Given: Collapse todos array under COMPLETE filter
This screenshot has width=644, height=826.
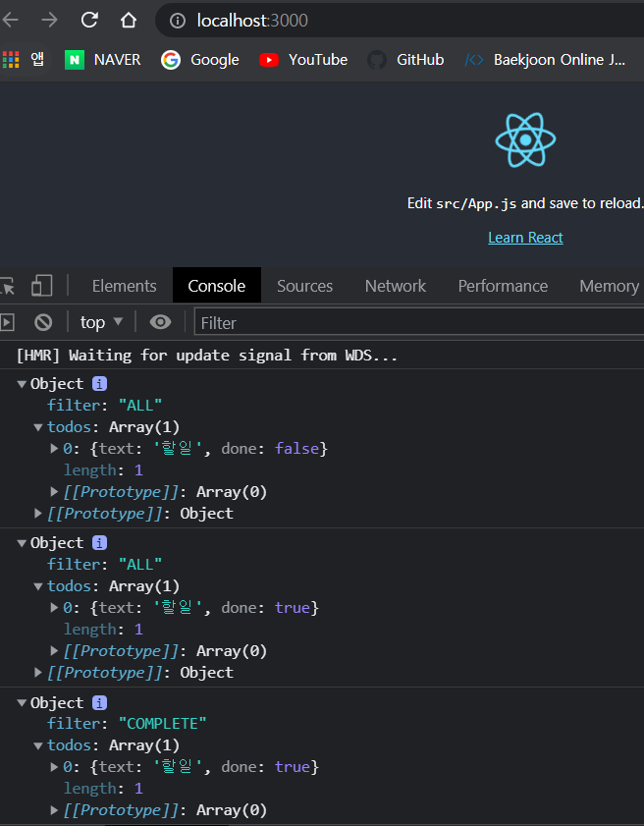Looking at the screenshot, I should 38,745.
